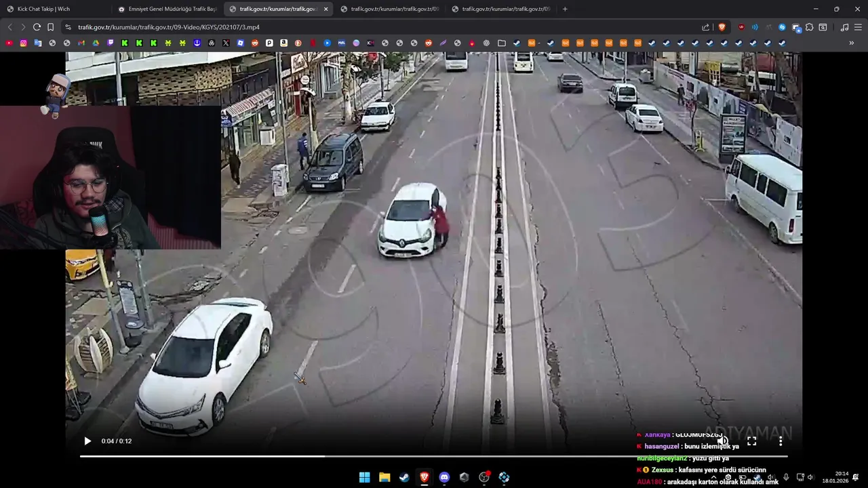Image resolution: width=868 pixels, height=488 pixels.
Task: Play the traffic video
Action: (87, 441)
